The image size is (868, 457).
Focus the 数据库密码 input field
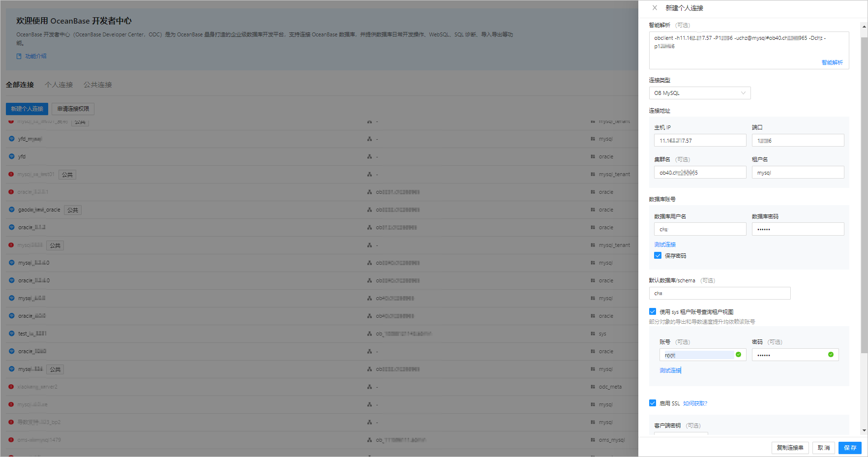(798, 229)
